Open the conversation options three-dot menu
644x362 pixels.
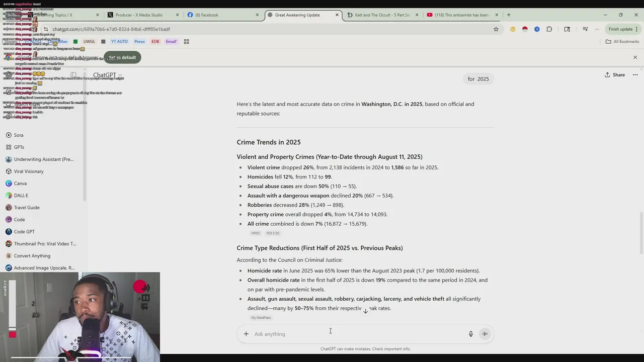[x=635, y=75]
